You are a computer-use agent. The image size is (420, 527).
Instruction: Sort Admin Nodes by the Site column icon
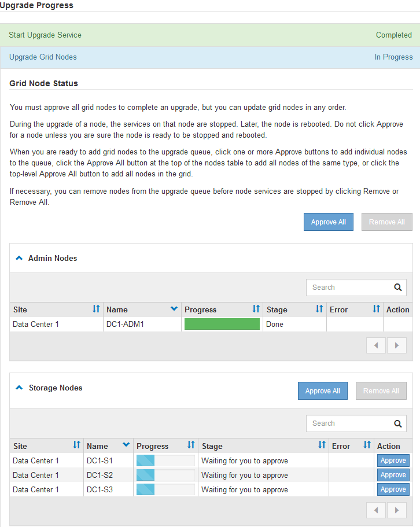tap(95, 309)
